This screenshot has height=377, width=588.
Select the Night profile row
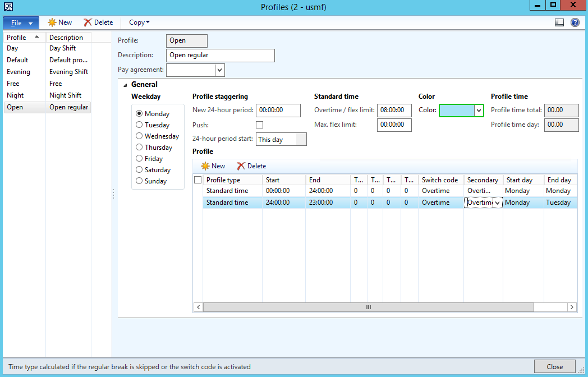click(16, 95)
